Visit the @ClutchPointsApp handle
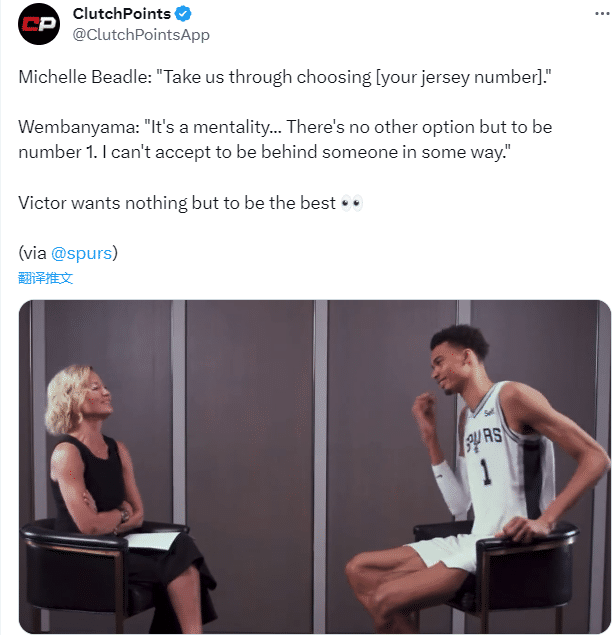614x635 pixels. (141, 35)
